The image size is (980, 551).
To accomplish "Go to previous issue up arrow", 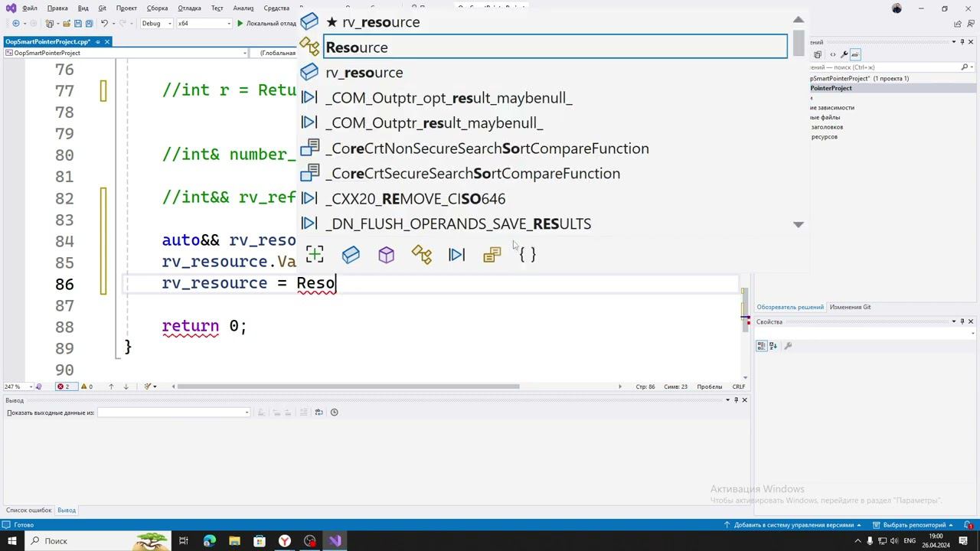I will (x=111, y=386).
